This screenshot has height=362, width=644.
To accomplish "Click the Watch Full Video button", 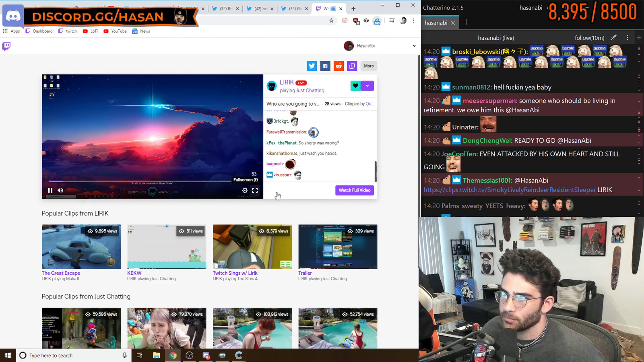I will [x=355, y=190].
